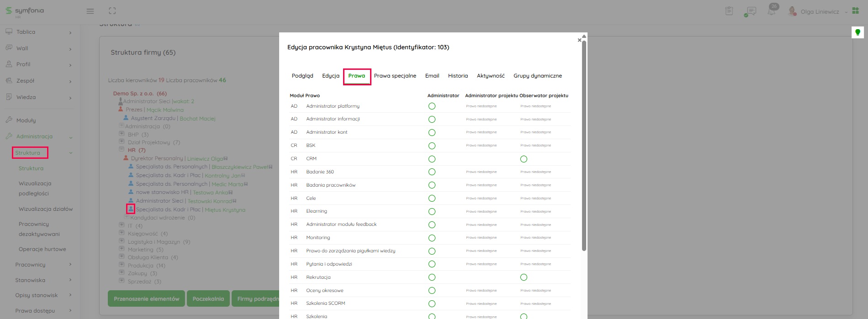Click Przenoszenie elementów button

pyautogui.click(x=146, y=299)
